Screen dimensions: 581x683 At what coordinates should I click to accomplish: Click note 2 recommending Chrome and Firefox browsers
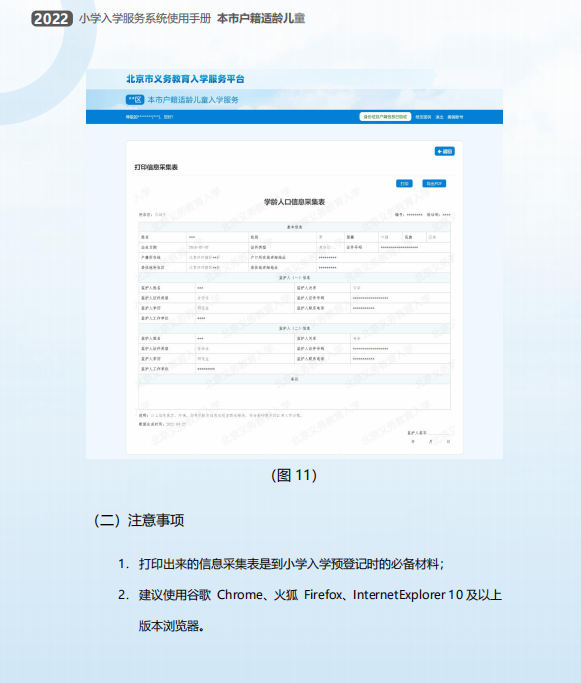click(310, 595)
